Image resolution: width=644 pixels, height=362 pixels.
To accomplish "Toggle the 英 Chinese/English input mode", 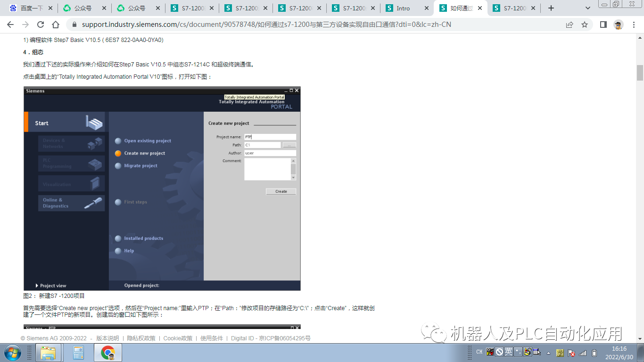I will coord(508,352).
